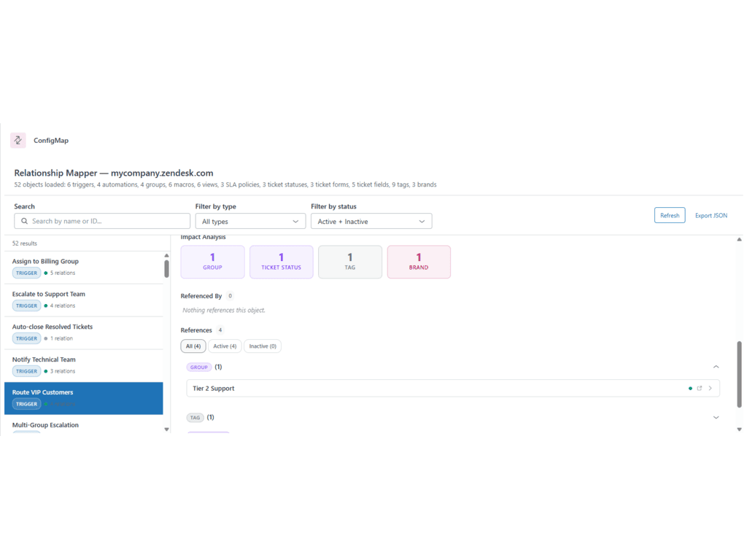This screenshot has width=747, height=560.
Task: Open the Filter by status dropdown
Action: 371,221
